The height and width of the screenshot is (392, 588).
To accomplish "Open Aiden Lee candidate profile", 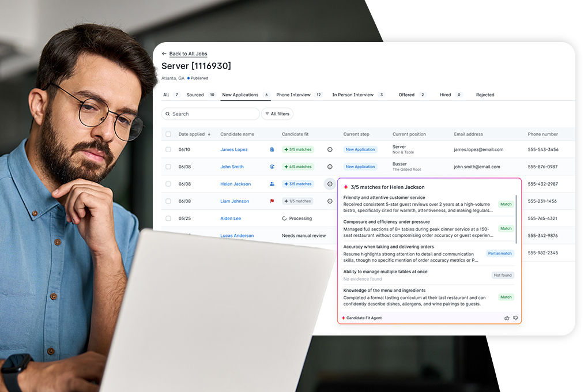I will 231,218.
